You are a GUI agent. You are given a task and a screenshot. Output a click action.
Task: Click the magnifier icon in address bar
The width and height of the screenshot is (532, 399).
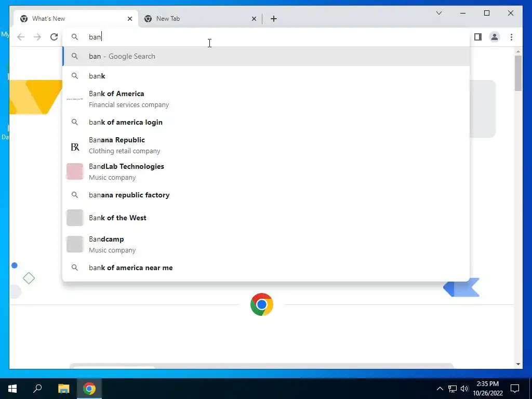(75, 37)
